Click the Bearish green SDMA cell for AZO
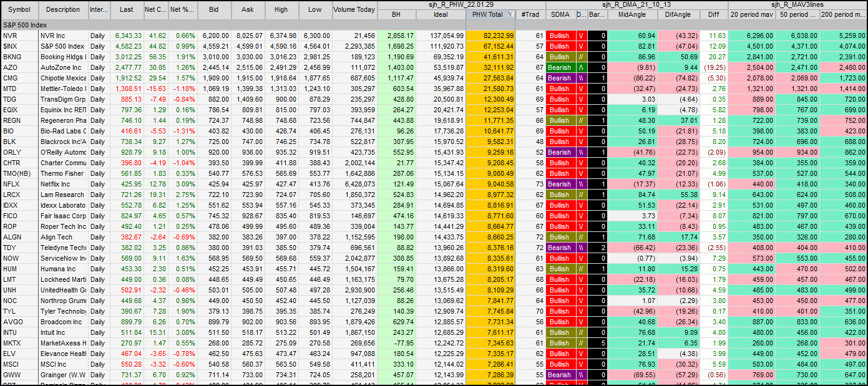Image resolution: width=868 pixels, height=386 pixels. (560, 67)
